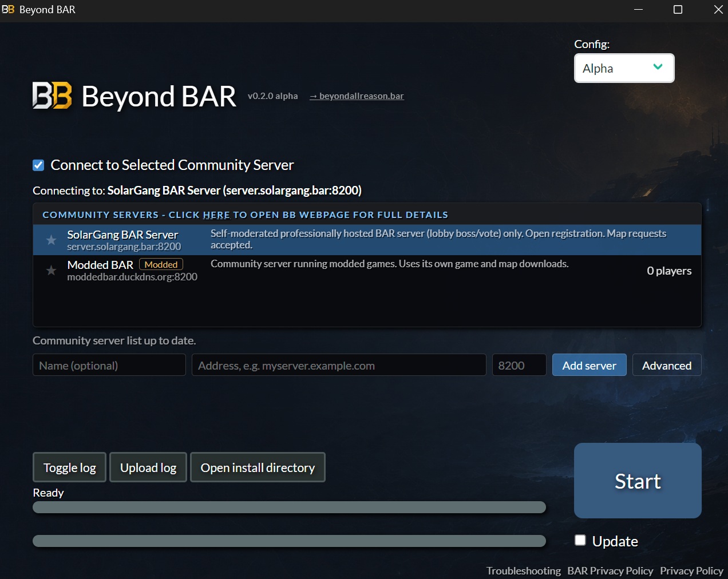Open the Config dropdown showing Alpha
The width and height of the screenshot is (728, 579).
coord(624,68)
